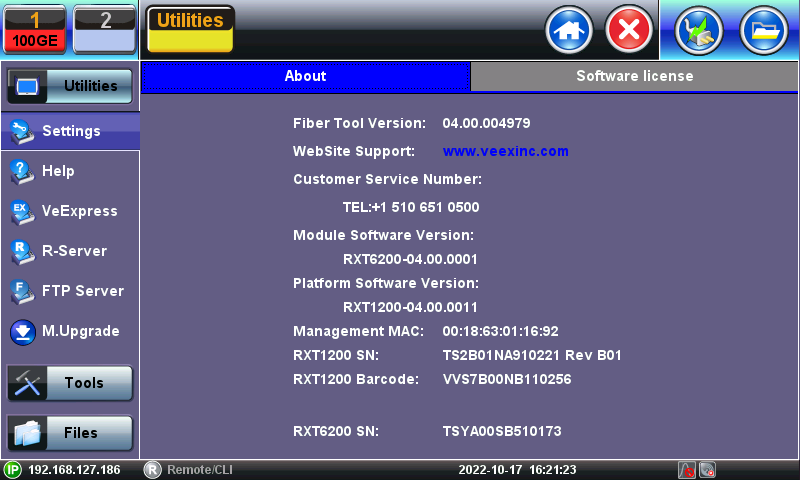Click the green IP status indicator
Screen dimensions: 800x480
pos(12,470)
